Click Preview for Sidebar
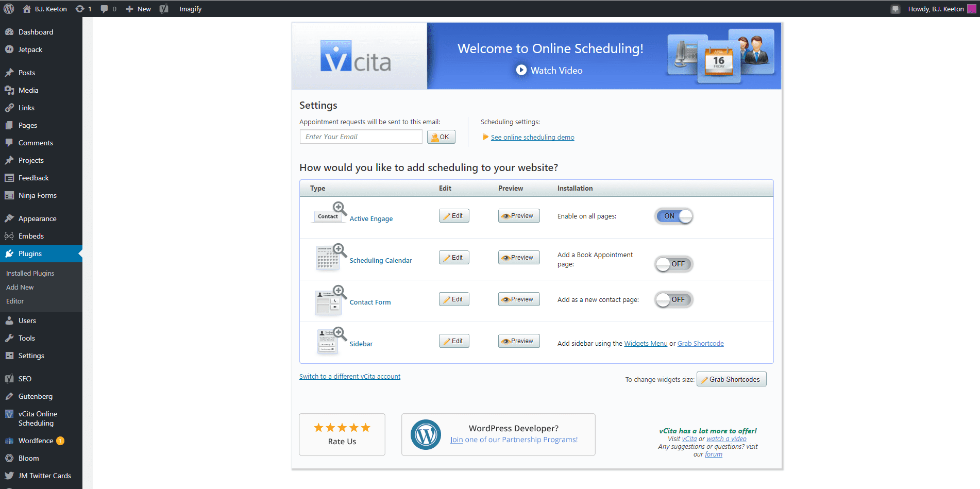 519,341
